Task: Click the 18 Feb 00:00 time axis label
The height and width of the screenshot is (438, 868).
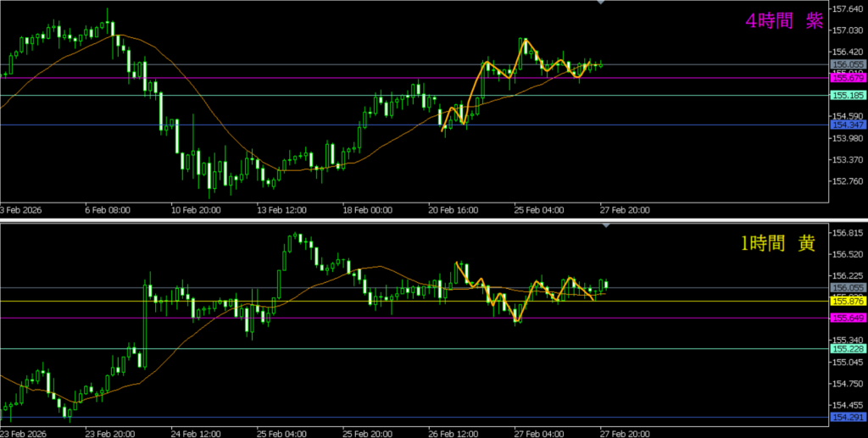Action: pos(367,209)
